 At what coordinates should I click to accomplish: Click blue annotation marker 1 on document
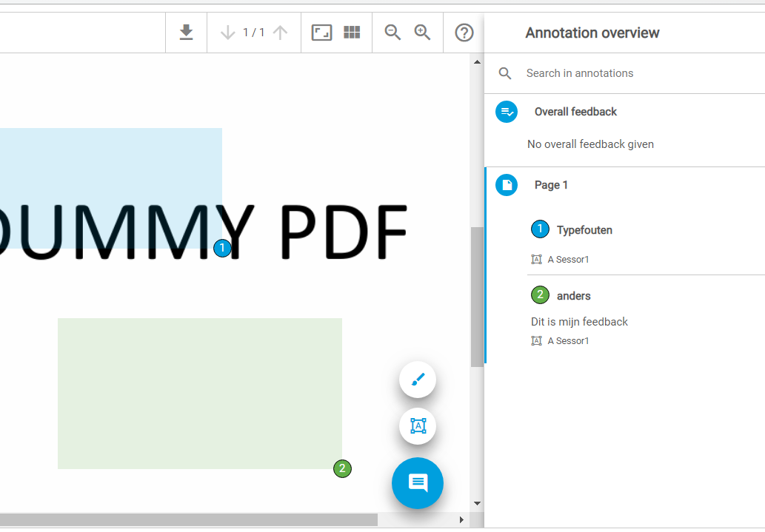pyautogui.click(x=222, y=248)
